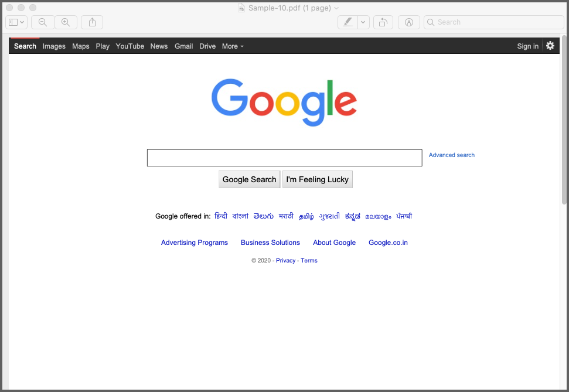Select Images in the Google navigation bar
The width and height of the screenshot is (569, 392).
pyautogui.click(x=54, y=46)
